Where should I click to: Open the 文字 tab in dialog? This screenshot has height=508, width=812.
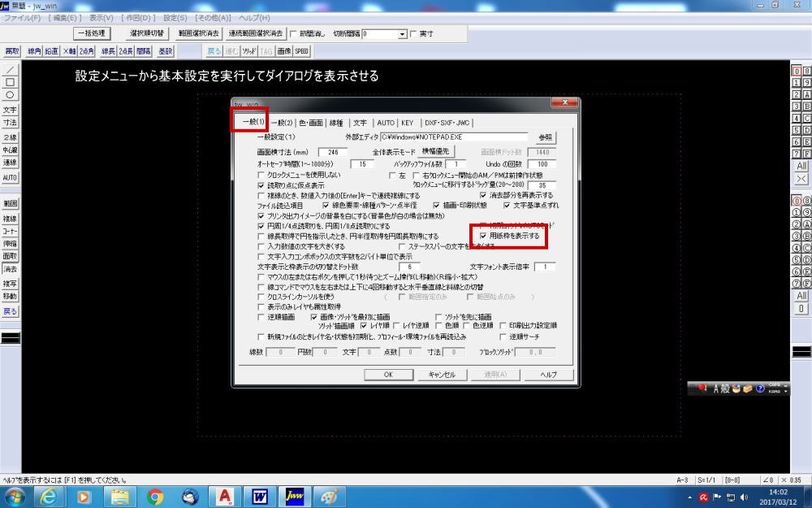click(x=360, y=123)
